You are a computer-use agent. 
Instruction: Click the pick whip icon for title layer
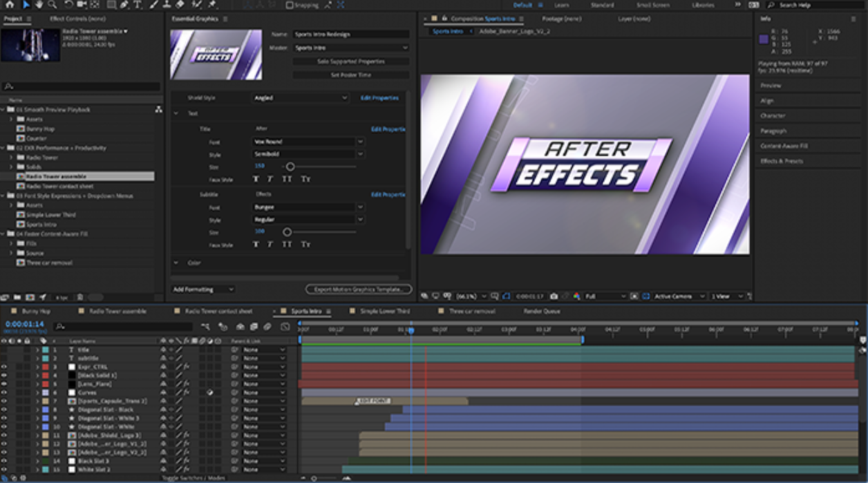[x=235, y=350]
